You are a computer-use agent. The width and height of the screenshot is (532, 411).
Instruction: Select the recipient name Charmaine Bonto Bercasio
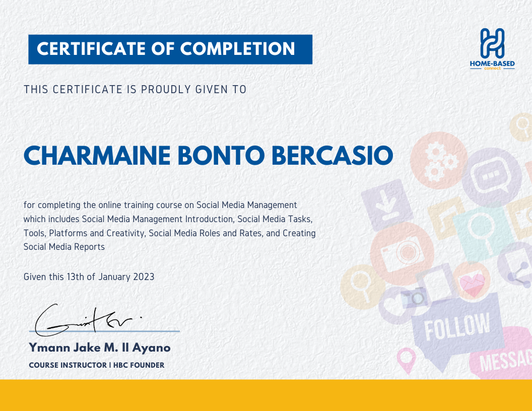[209, 156]
